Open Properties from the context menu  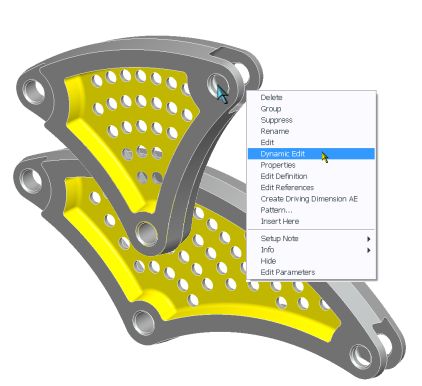278,165
